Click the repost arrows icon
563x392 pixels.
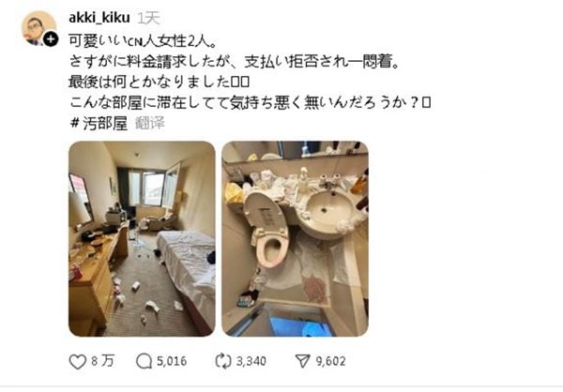223,361
